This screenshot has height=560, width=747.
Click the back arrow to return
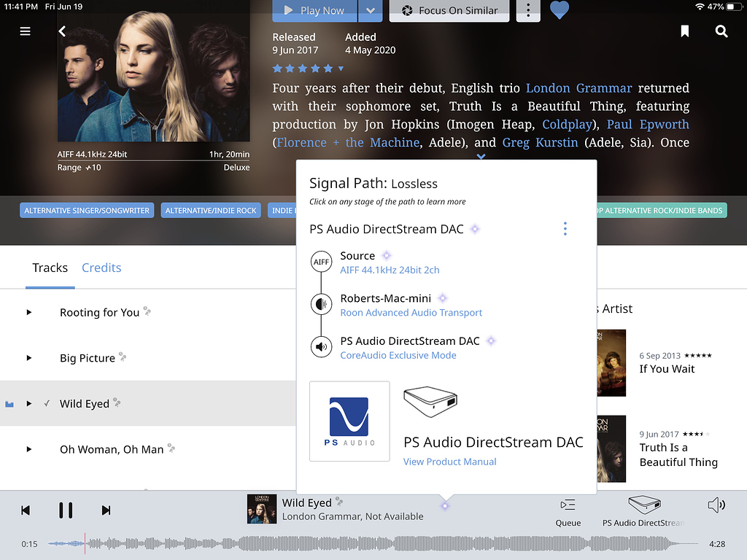pos(62,31)
